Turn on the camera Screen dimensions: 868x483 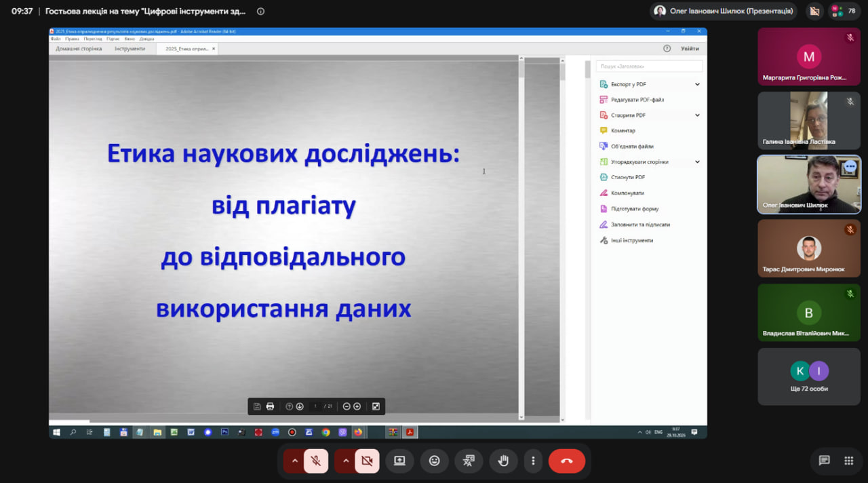(367, 461)
